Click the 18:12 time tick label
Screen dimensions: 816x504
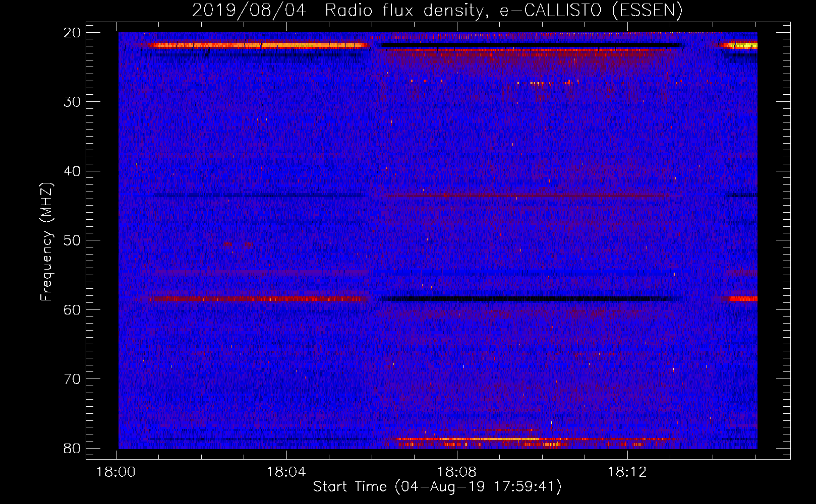coord(628,472)
